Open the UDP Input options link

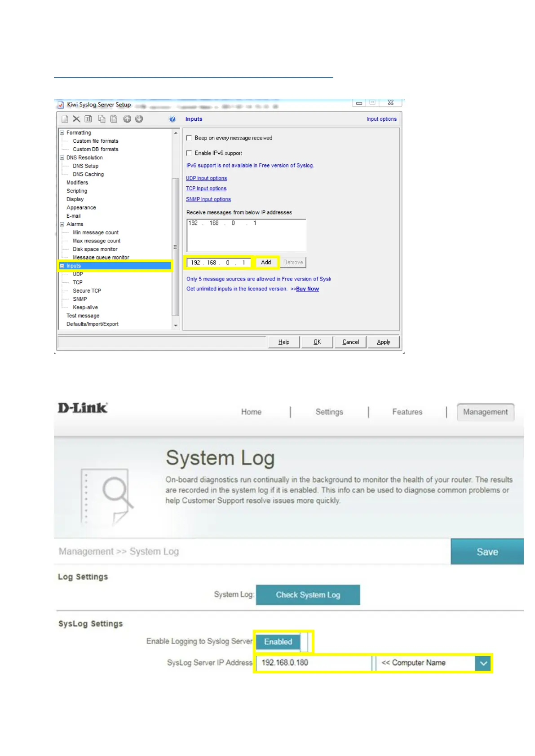coord(207,178)
